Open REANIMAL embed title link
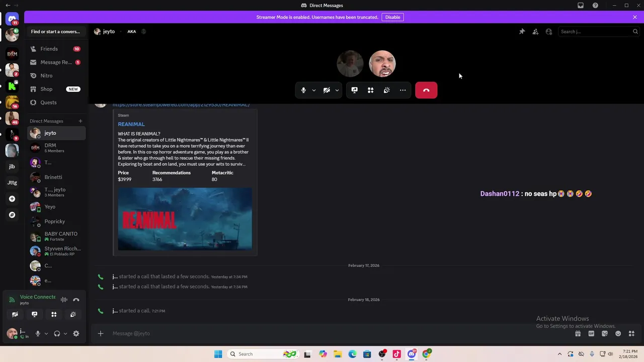Image resolution: width=644 pixels, height=362 pixels. point(131,124)
